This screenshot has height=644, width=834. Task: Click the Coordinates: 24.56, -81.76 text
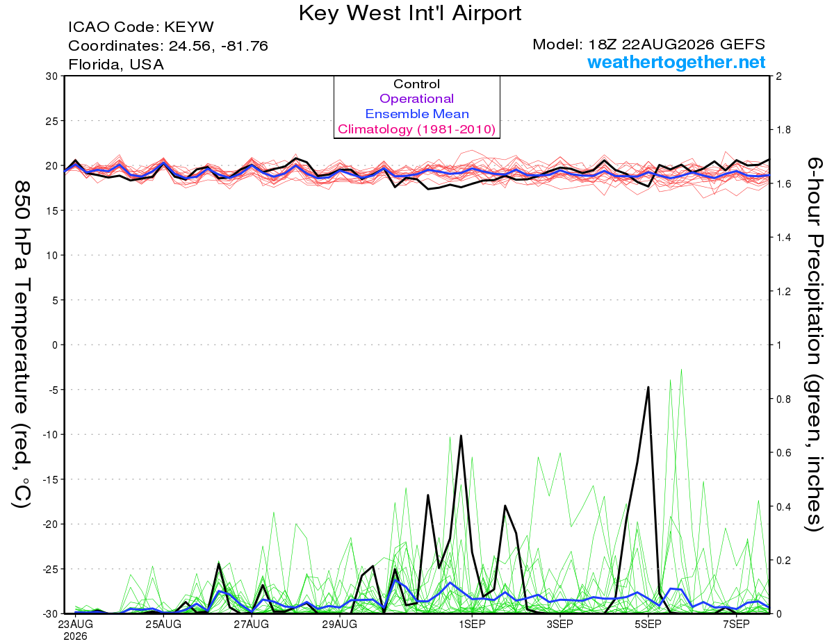pyautogui.click(x=168, y=46)
